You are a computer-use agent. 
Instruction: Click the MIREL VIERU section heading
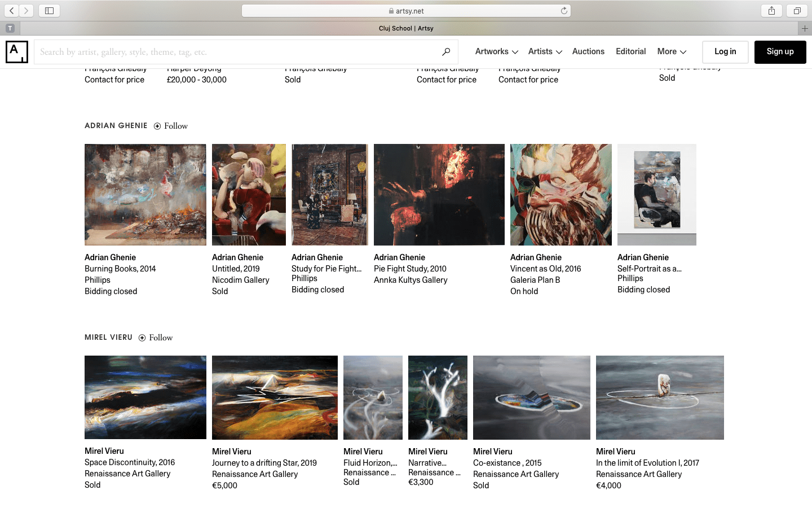[x=108, y=338]
